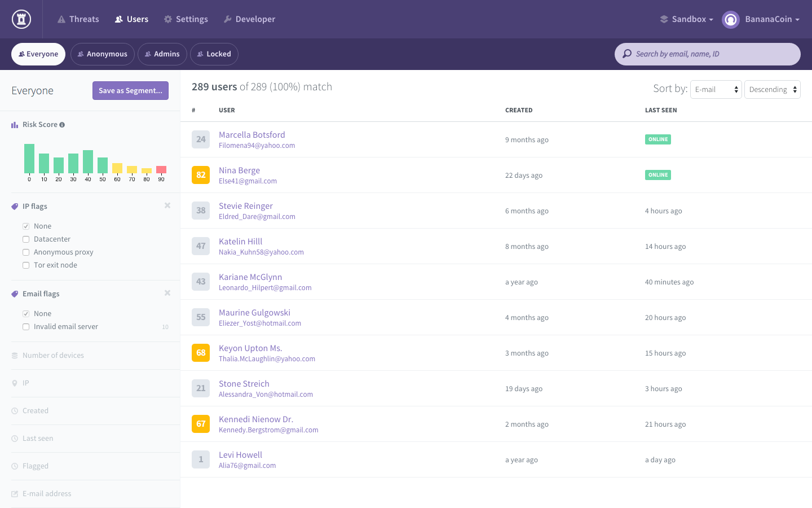This screenshot has width=812, height=508.
Task: Open the E-mail sort field dropdown
Action: pyautogui.click(x=716, y=90)
